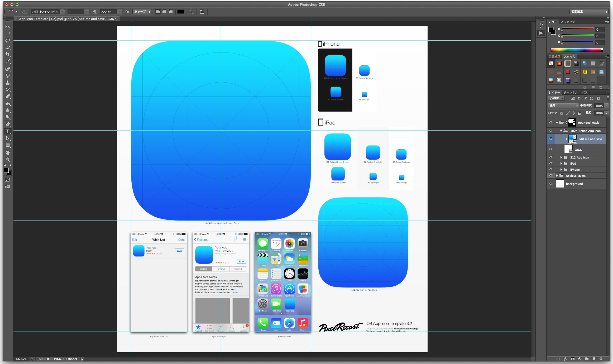Click the red R channel slider
This screenshot has width=613, height=364.
577,28
